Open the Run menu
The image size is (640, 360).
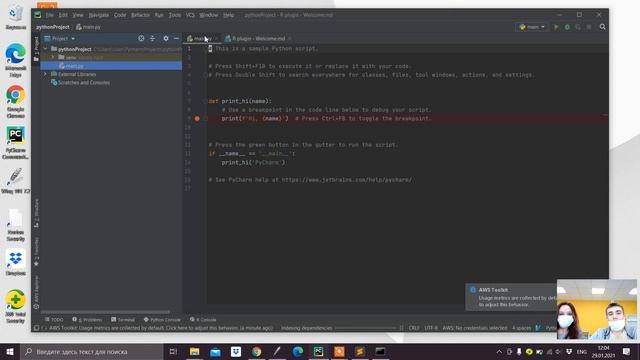point(159,15)
